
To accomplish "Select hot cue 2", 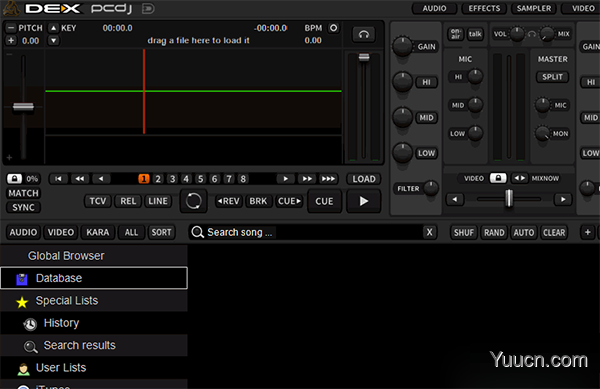I will [x=158, y=179].
